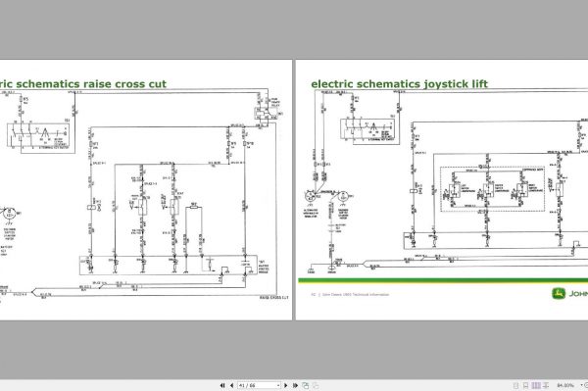Go to the previous page

click(x=231, y=385)
